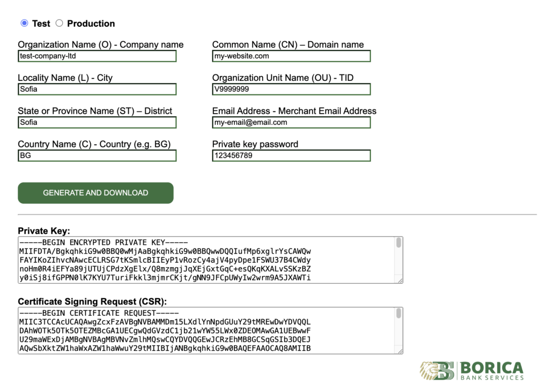
Task: Click the State or Province district field
Action: coord(97,122)
